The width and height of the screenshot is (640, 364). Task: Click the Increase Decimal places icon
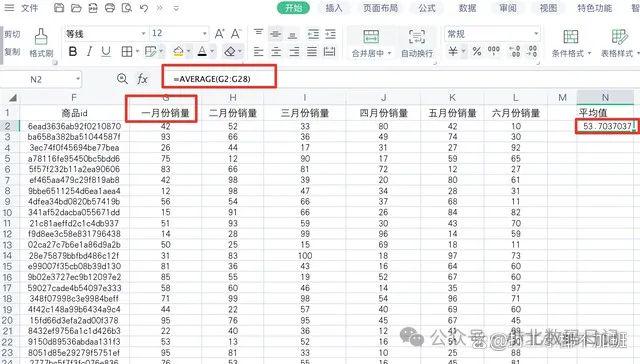pyautogui.click(x=515, y=51)
